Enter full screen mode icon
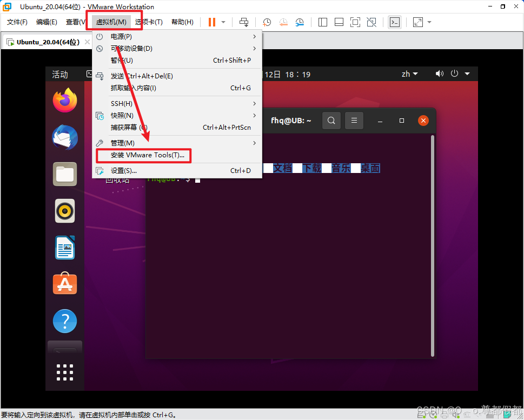 pyautogui.click(x=355, y=22)
